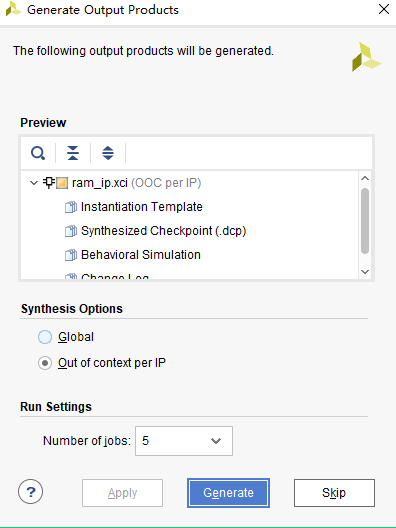Click the Generate button
The image size is (396, 528).
[x=228, y=493]
